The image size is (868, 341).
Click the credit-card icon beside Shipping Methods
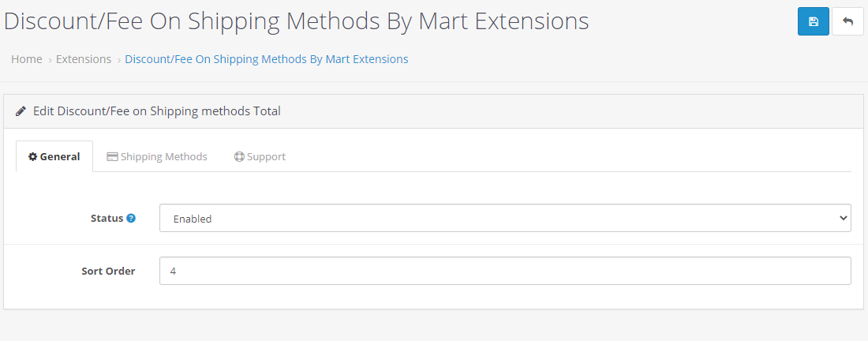point(112,156)
